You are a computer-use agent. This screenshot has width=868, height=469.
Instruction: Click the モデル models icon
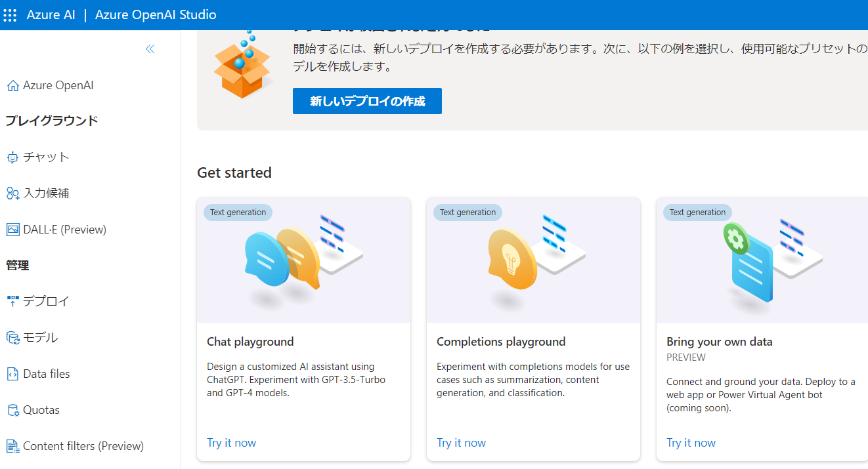[x=12, y=338]
